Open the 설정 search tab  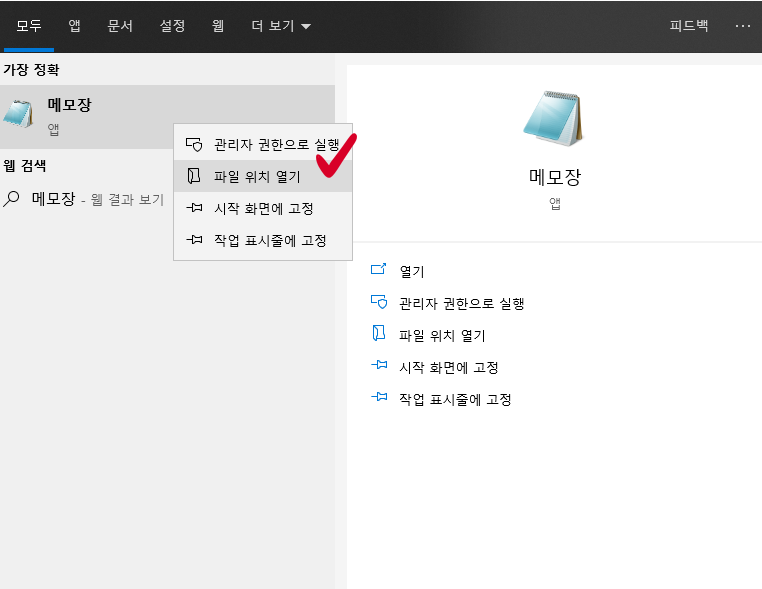coord(172,26)
